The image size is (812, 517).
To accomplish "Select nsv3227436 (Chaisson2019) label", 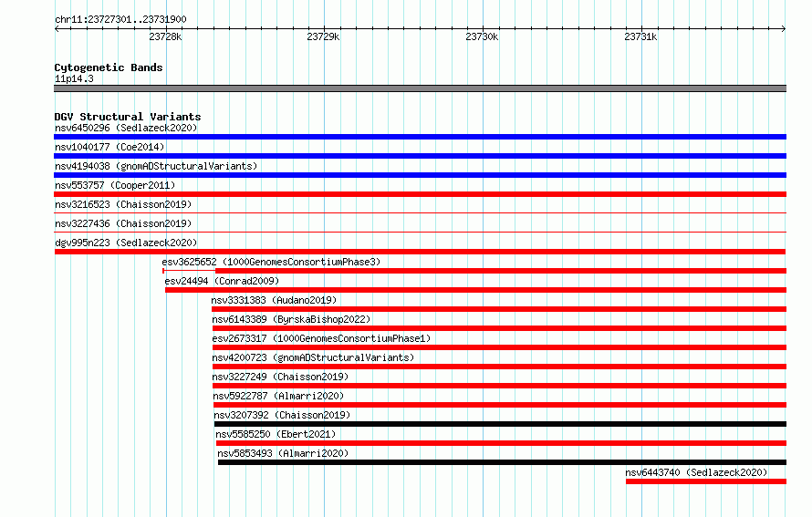I will point(123,223).
